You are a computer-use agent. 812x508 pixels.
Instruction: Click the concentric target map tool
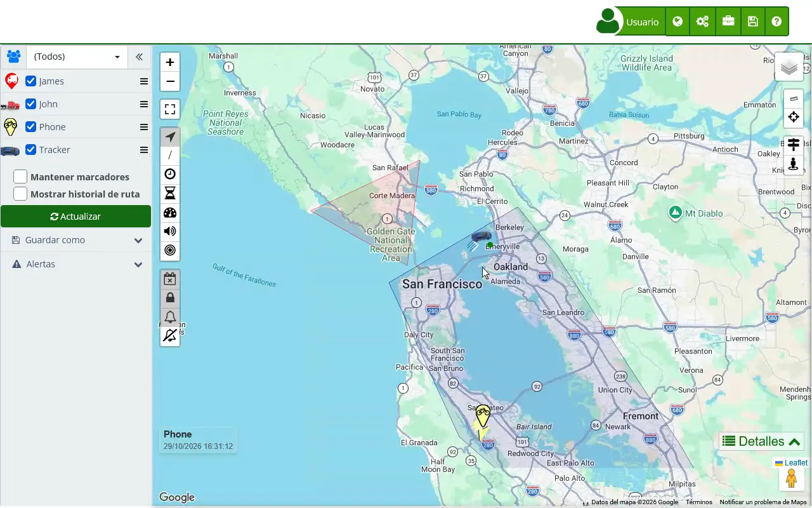[170, 250]
